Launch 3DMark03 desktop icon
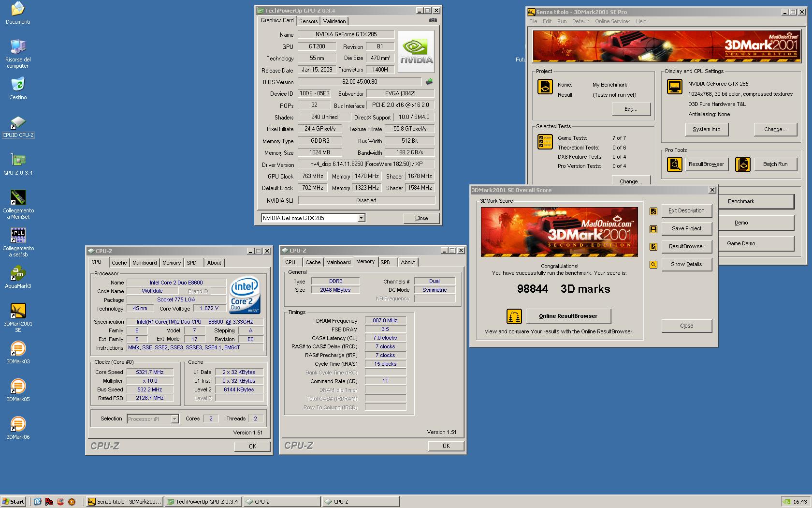812x508 pixels. tap(18, 353)
